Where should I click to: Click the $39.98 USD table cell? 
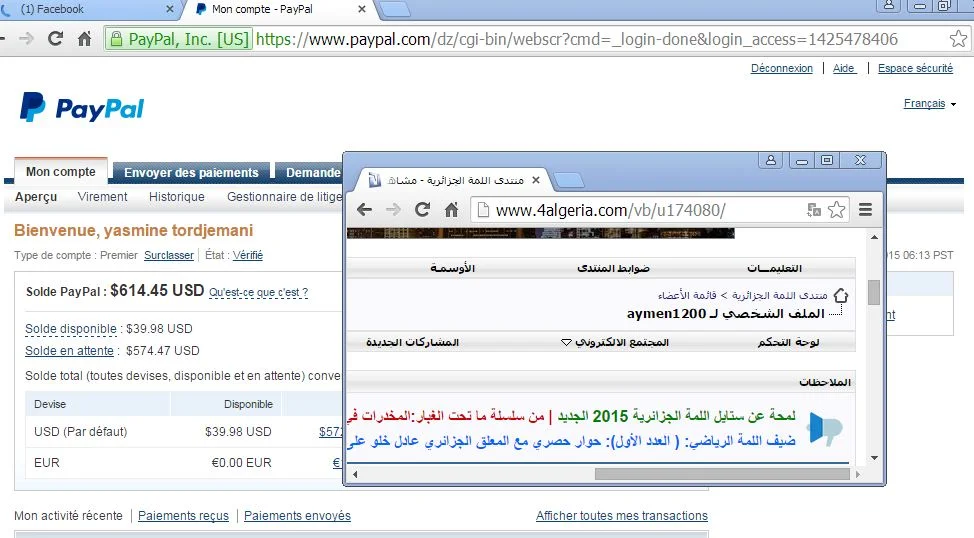[x=238, y=432]
